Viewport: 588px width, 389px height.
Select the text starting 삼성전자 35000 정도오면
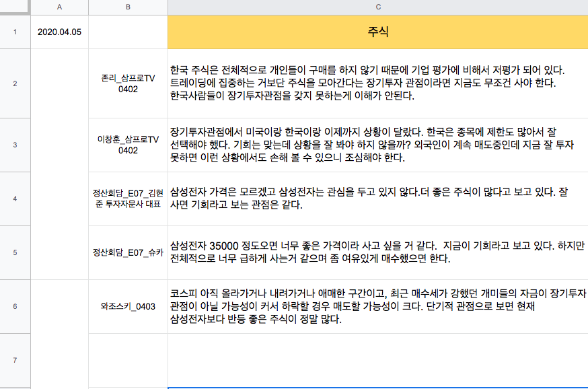pos(377,252)
